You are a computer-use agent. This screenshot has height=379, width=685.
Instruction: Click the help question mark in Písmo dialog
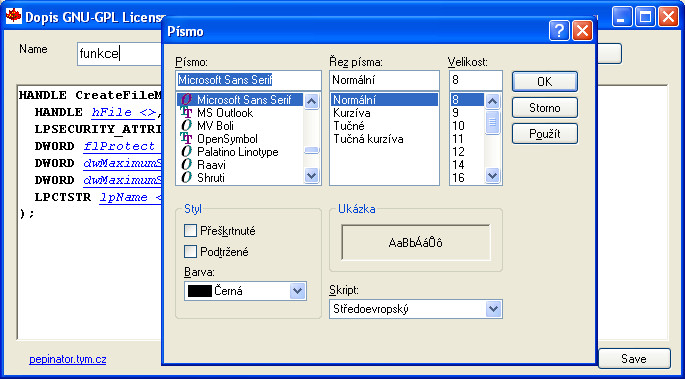(559, 31)
